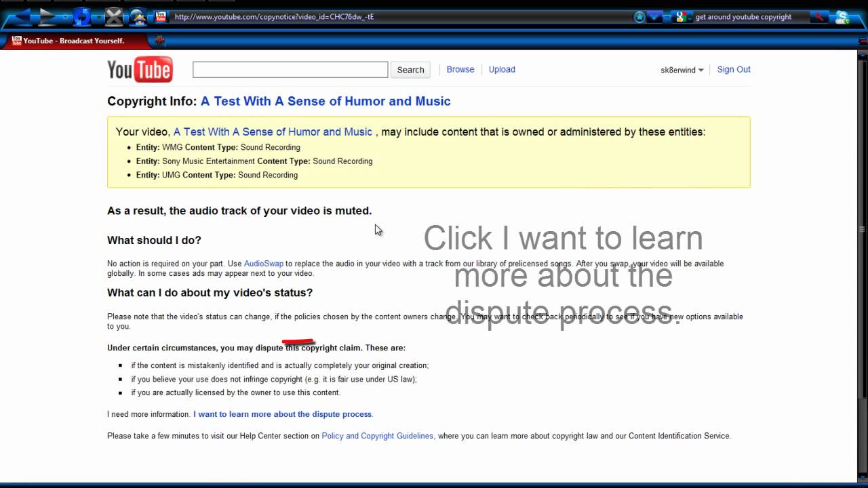Focus the YouTube search input field

pos(290,70)
